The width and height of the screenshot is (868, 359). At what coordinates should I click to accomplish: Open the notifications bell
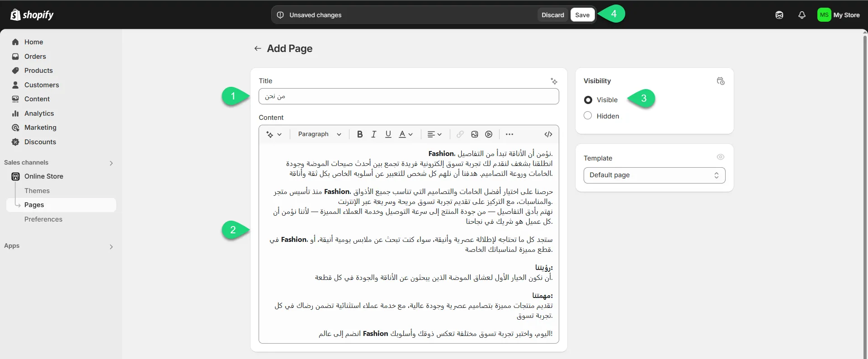click(802, 15)
